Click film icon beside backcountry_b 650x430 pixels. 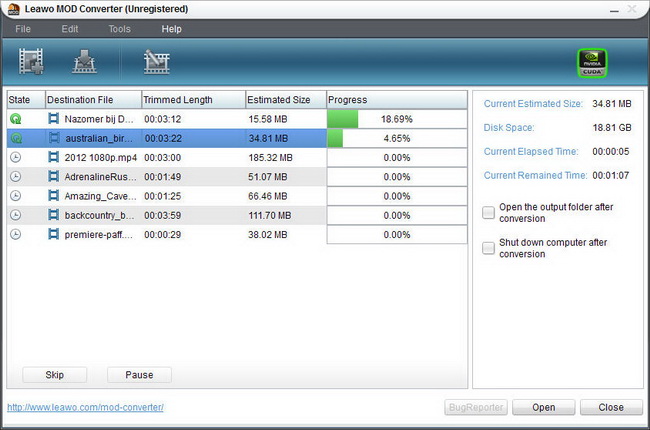[53, 215]
